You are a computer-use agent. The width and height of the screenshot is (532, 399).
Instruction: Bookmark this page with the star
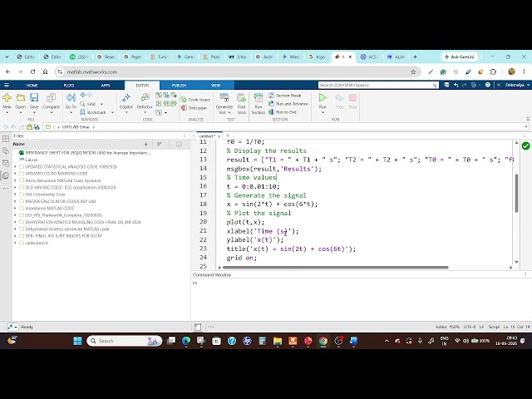[413, 72]
